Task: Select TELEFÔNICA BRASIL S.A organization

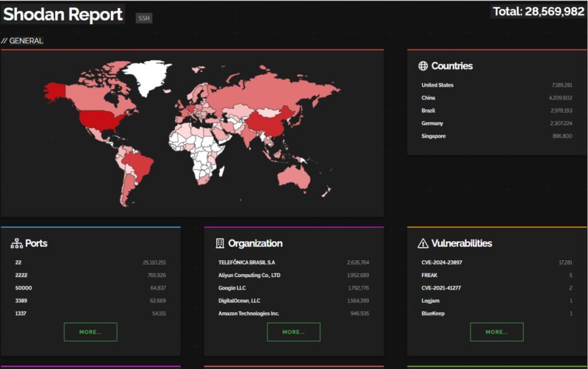Action: [x=247, y=263]
